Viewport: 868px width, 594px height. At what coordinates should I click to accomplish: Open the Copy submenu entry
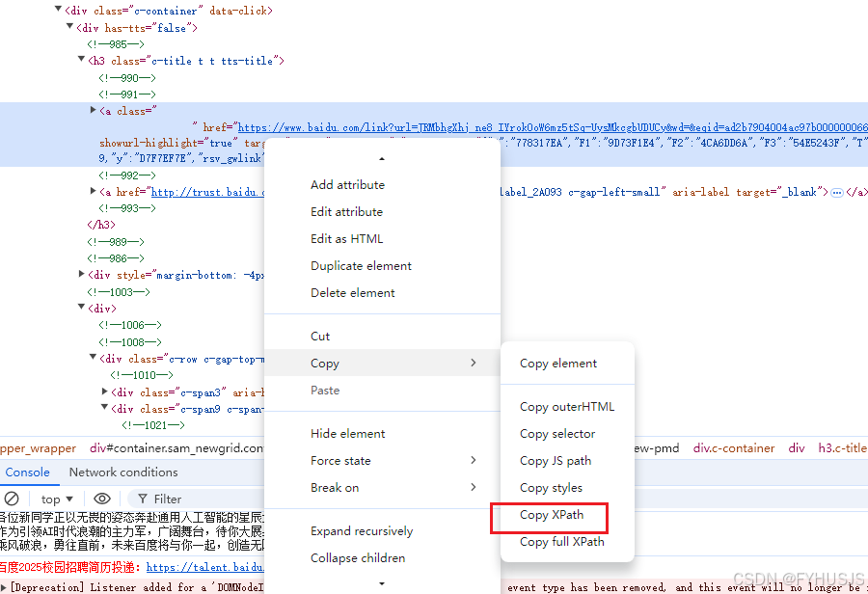click(x=382, y=364)
